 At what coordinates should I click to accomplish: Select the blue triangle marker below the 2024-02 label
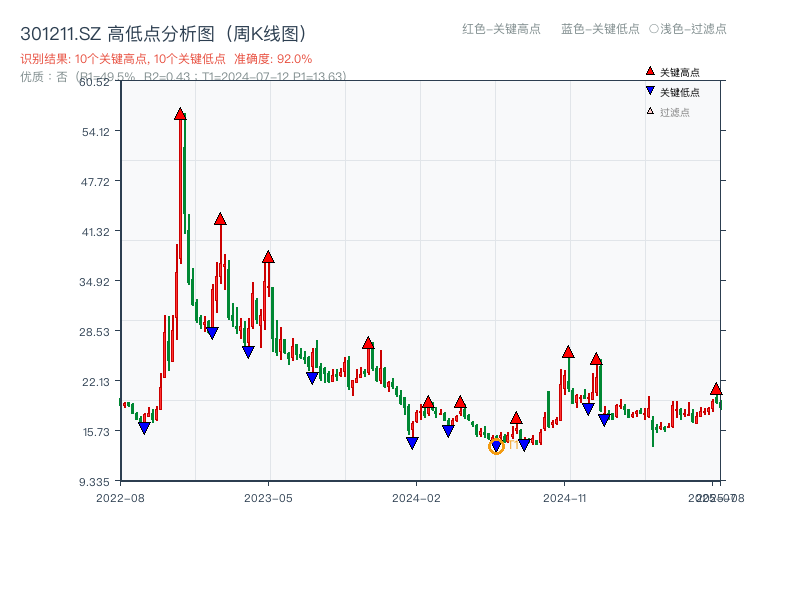click(x=412, y=442)
